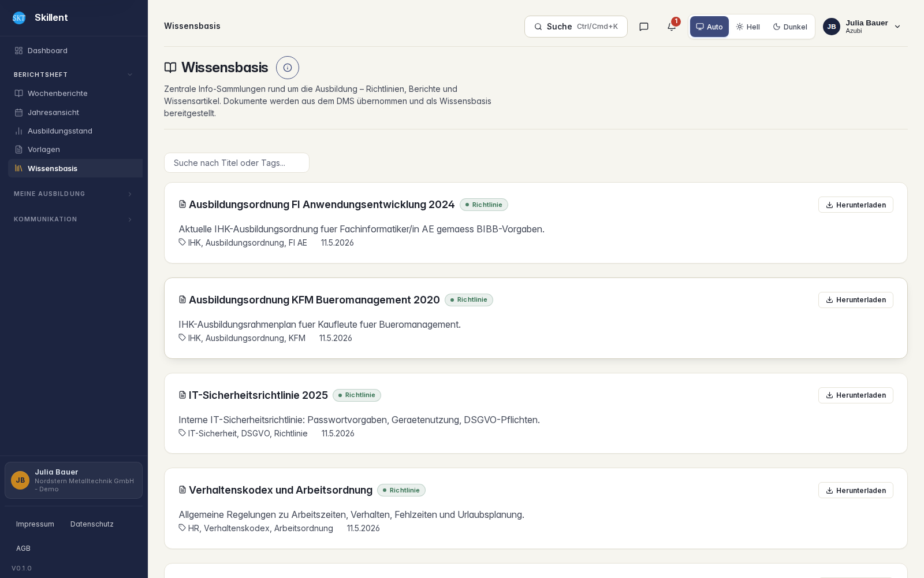Click document icon of Verhaltenskodex und Arbeitsordnung
The width and height of the screenshot is (924, 578).
click(x=182, y=490)
